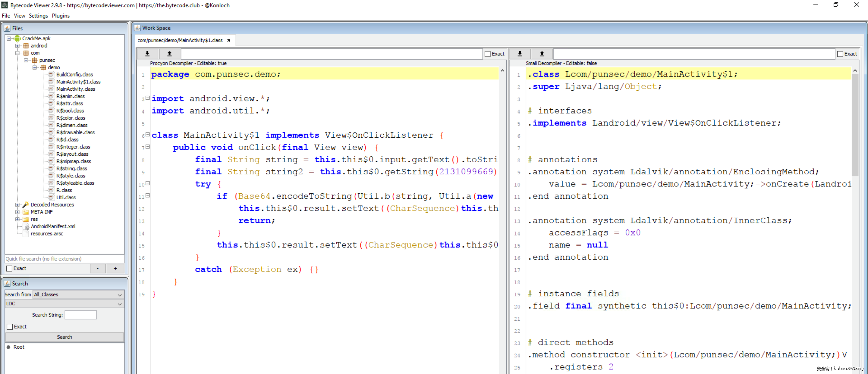Screen dimensions: 868x374
Task: Click the Search String input field
Action: [x=80, y=315]
